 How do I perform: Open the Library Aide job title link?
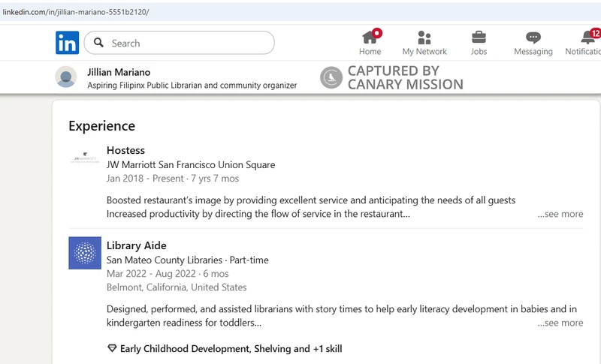pyautogui.click(x=137, y=245)
